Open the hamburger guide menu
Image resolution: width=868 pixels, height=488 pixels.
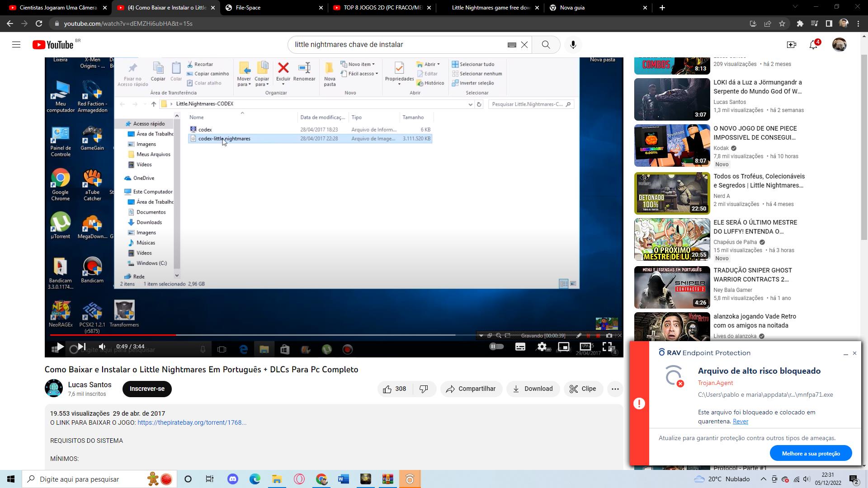(16, 45)
